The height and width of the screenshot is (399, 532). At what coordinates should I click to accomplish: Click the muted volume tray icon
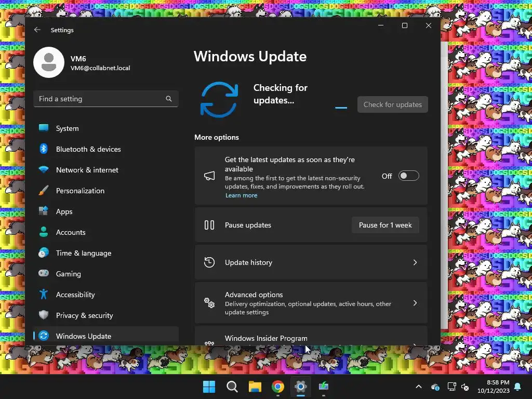pos(465,387)
